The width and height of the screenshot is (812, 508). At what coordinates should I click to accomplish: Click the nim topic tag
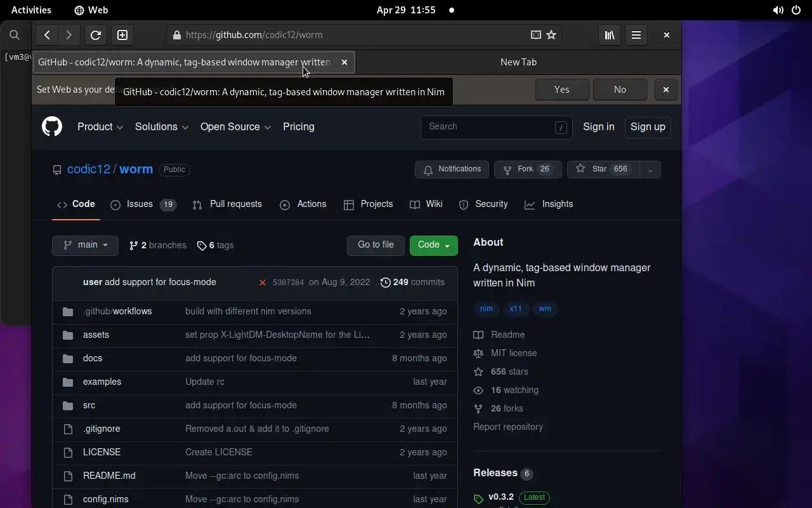click(487, 309)
